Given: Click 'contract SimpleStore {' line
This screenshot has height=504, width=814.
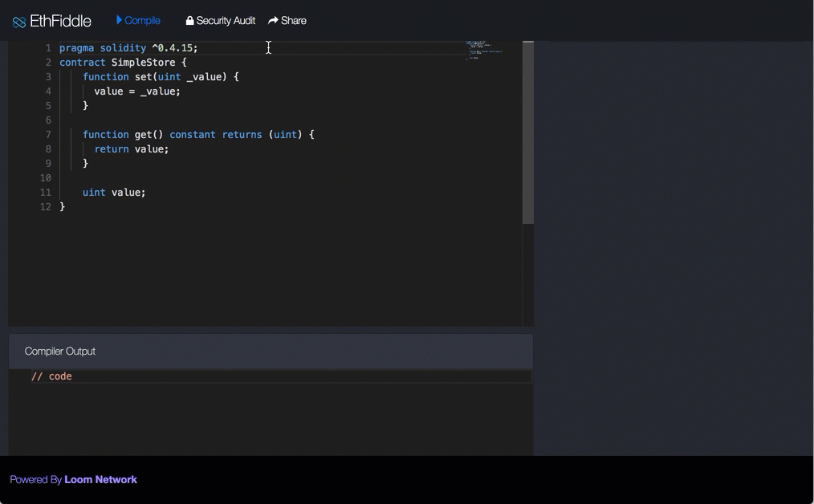Looking at the screenshot, I should pos(123,63).
